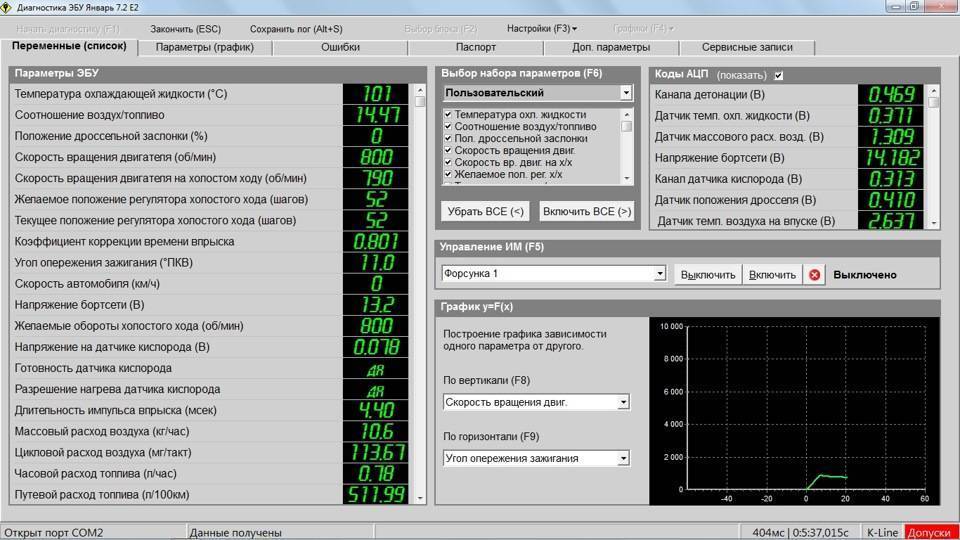The height and width of the screenshot is (540, 960).
Task: Uncheck Пол. дроссельной заслонки checkbox
Action: (x=448, y=138)
